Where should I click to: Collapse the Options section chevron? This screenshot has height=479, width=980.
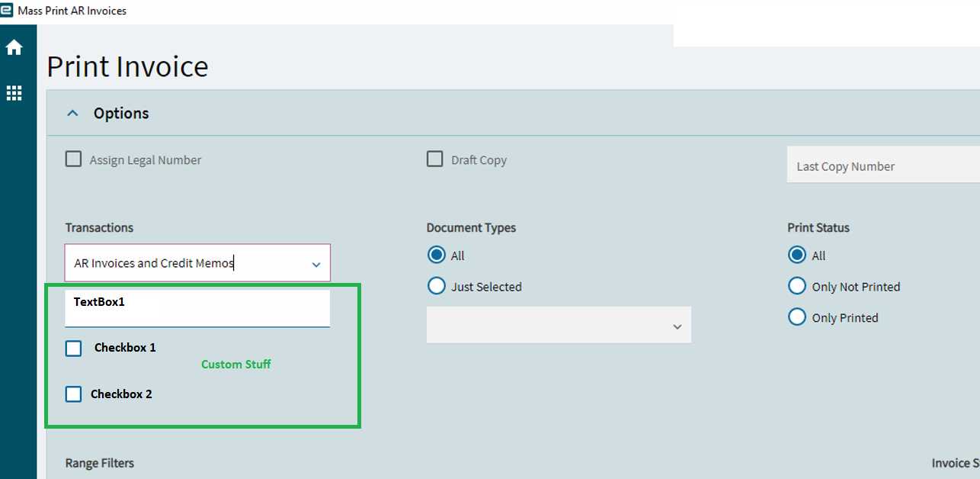point(72,111)
